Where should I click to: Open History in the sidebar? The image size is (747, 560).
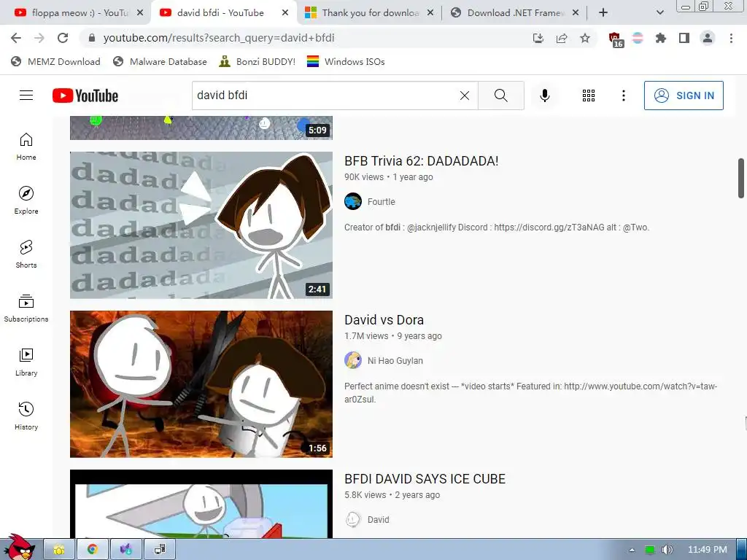(26, 416)
